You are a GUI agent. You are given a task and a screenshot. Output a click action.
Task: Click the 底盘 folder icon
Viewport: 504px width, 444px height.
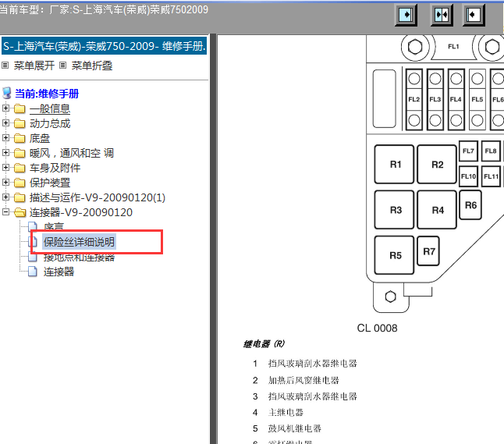20,138
